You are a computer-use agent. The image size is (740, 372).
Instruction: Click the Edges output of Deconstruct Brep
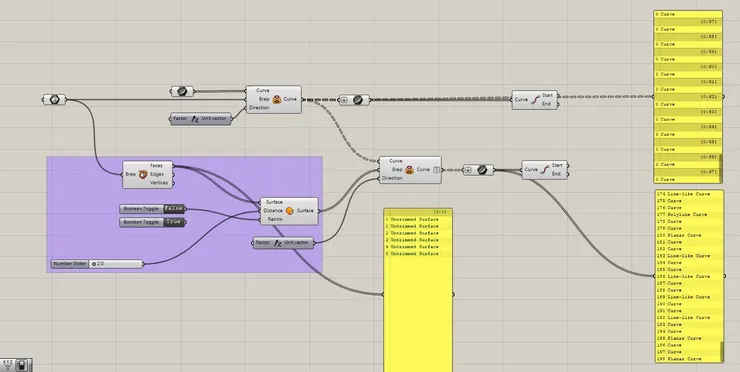pos(157,174)
